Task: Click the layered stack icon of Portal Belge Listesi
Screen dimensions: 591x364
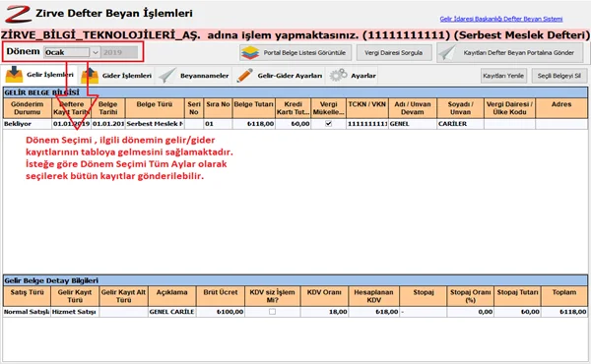Action: click(250, 53)
